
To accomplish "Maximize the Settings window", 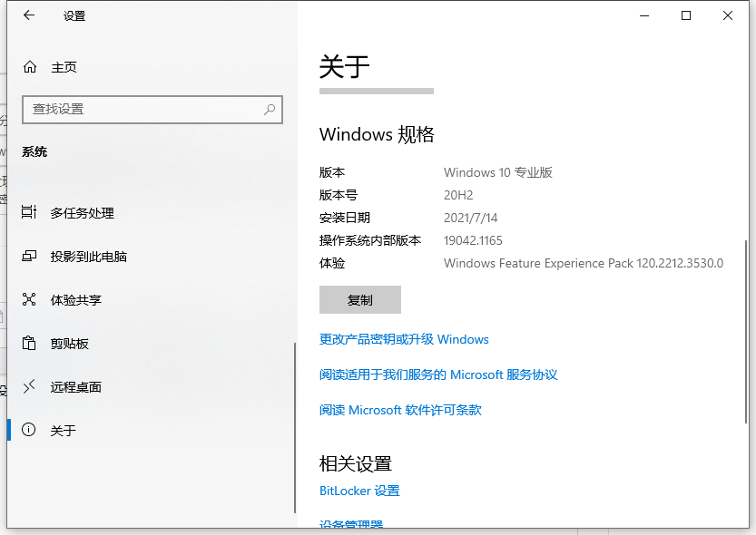I will click(686, 15).
